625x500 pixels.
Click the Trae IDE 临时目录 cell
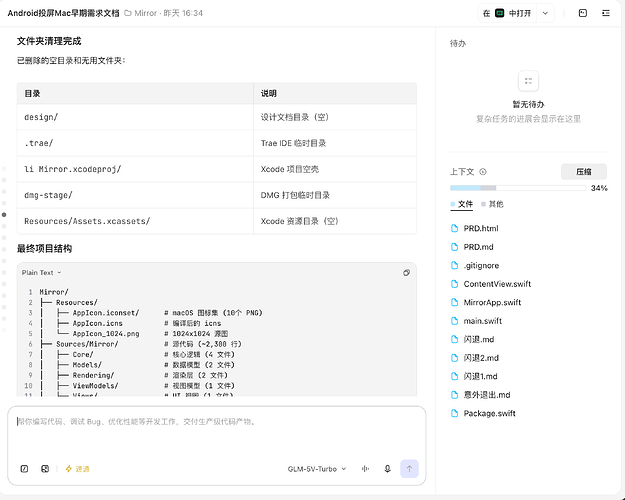[x=335, y=143]
